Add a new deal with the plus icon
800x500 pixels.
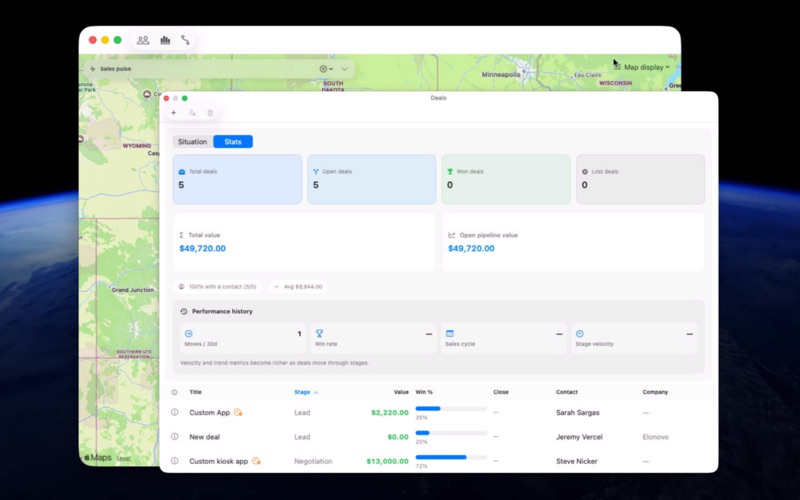tap(173, 113)
